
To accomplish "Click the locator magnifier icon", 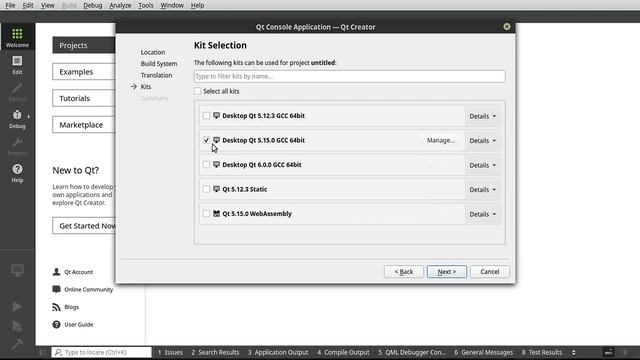I will [58, 352].
